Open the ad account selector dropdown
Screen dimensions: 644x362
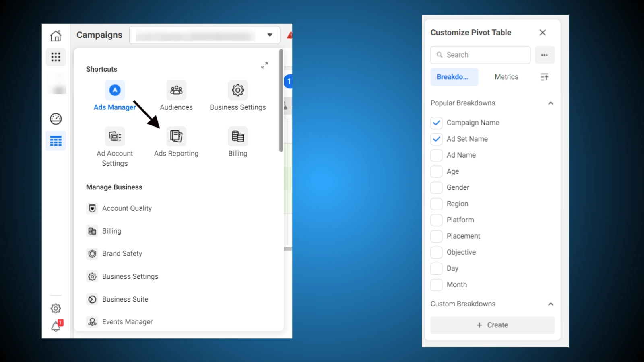[205, 35]
